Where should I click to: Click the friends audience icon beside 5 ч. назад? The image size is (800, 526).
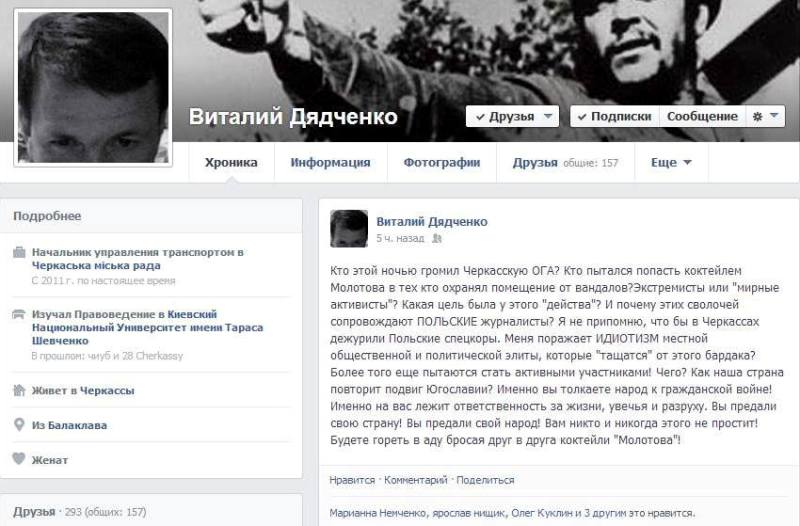tap(437, 238)
